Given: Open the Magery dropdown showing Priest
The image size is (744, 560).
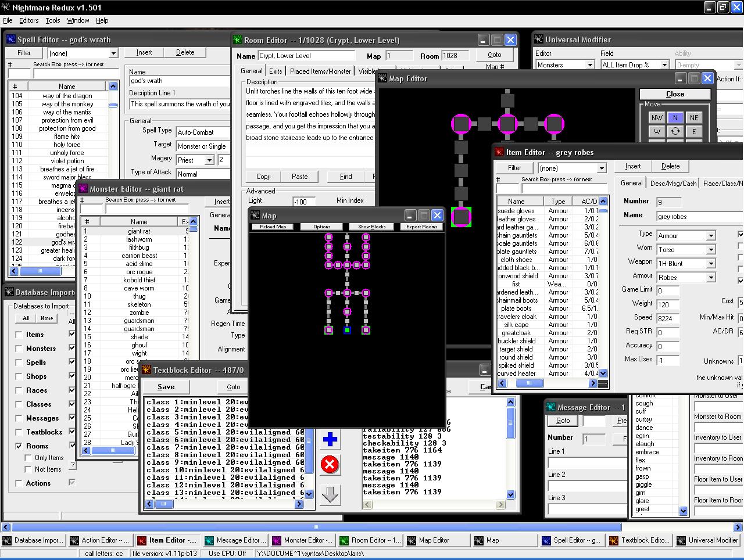Looking at the screenshot, I should point(210,160).
